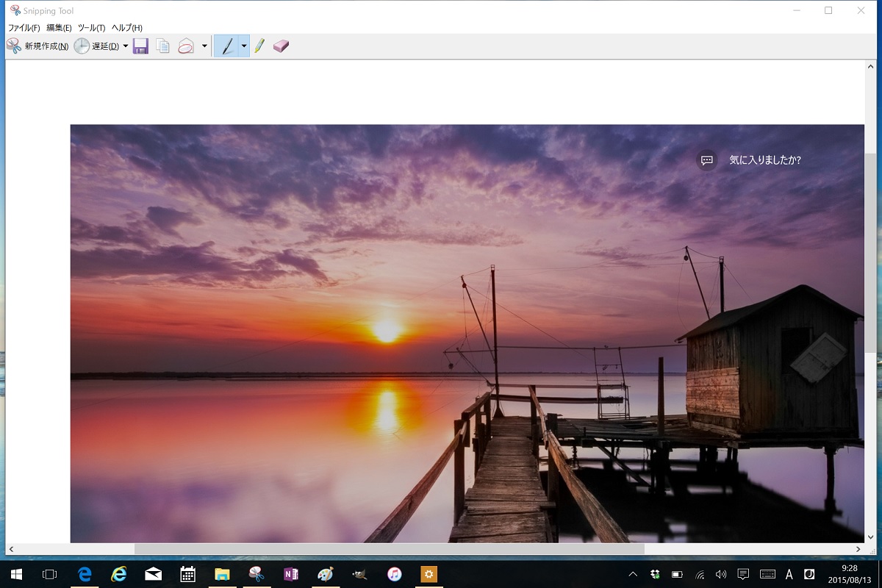The height and width of the screenshot is (588, 882).
Task: Click the Snipping Tool taskbar icon
Action: coord(257,574)
